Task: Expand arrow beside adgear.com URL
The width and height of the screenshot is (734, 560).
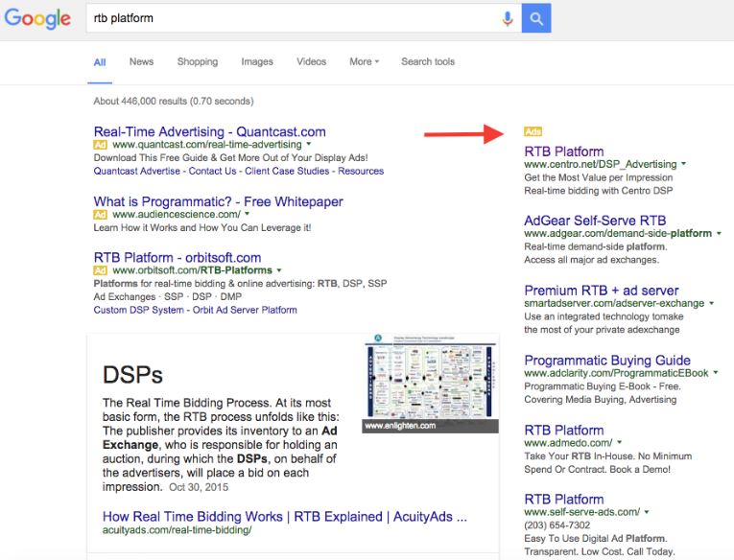Action: [719, 233]
